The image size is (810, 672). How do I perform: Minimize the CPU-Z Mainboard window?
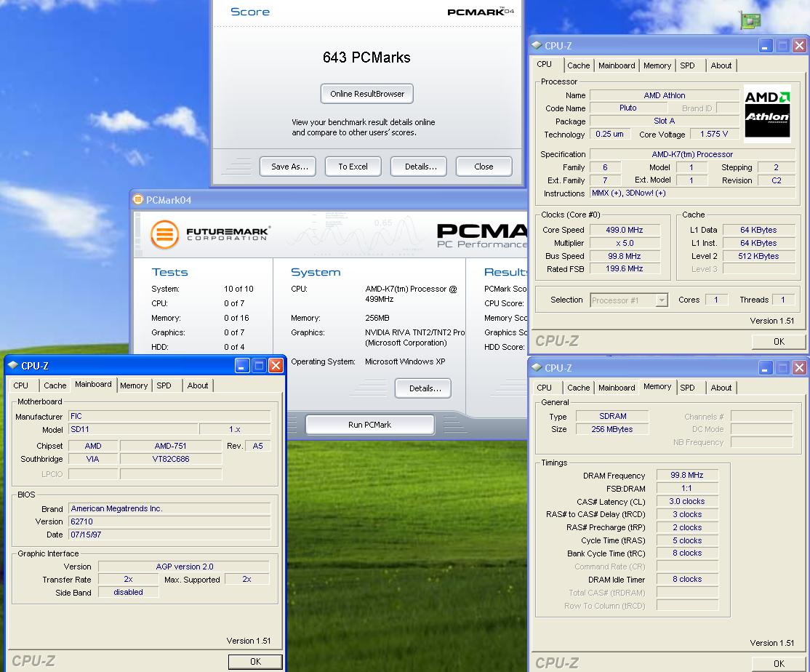pyautogui.click(x=242, y=366)
